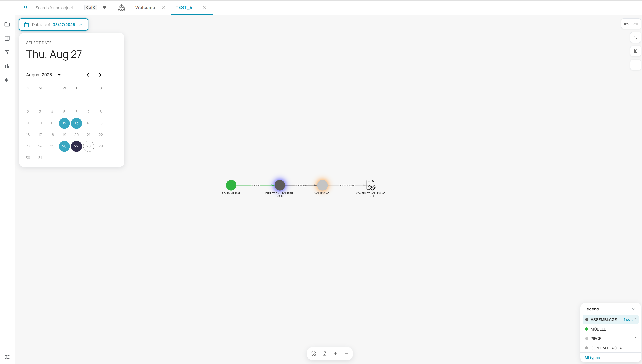Image resolution: width=642 pixels, height=364 pixels.
Task: Toggle the layout lock icon
Action: pyautogui.click(x=324, y=354)
